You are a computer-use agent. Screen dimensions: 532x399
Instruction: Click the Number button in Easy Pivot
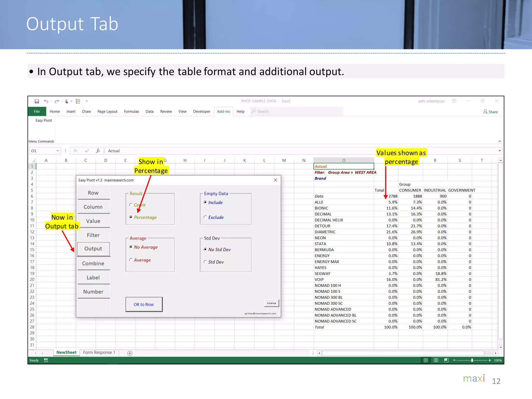(x=93, y=292)
